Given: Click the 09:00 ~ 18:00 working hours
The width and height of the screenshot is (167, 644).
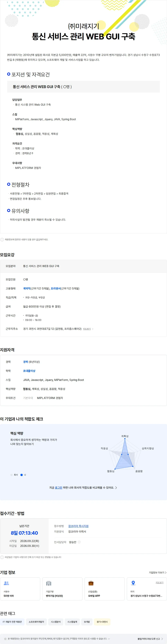Looking at the screenshot, I should click(33, 320).
